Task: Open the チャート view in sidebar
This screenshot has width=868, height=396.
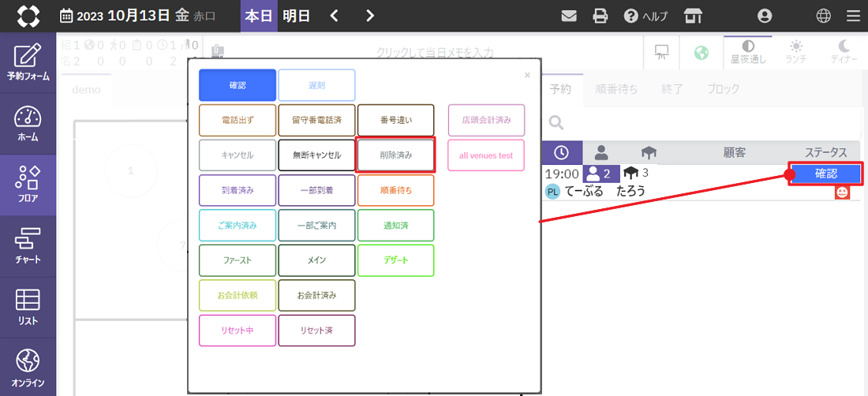Action: (x=28, y=245)
